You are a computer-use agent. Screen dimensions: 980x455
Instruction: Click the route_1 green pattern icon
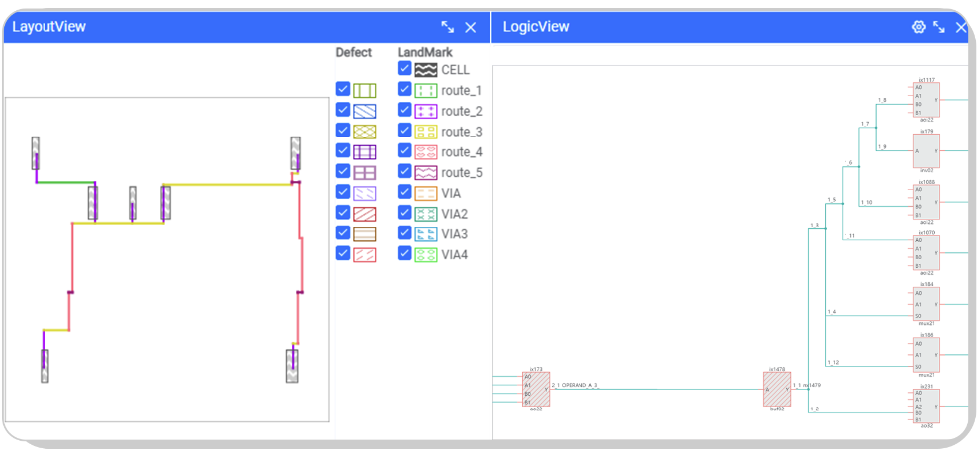tap(426, 90)
